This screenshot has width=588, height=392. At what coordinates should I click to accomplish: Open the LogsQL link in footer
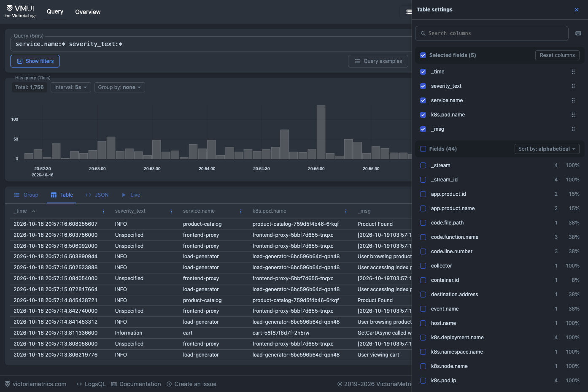pyautogui.click(x=91, y=384)
